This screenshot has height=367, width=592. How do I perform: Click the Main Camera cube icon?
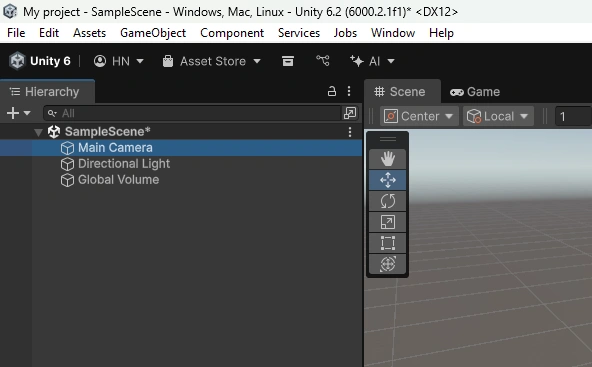67,148
